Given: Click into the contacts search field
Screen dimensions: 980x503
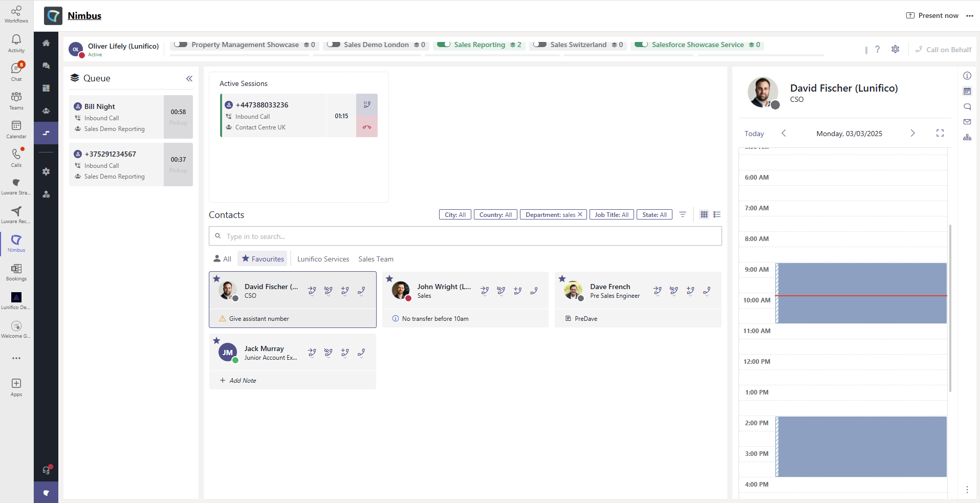Looking at the screenshot, I should pos(465,236).
